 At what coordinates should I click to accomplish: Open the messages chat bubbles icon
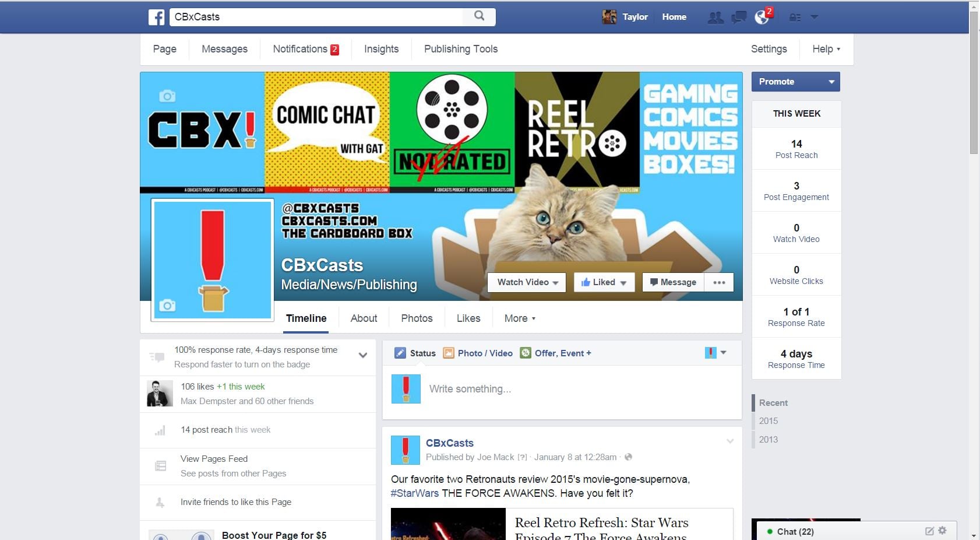(x=739, y=17)
